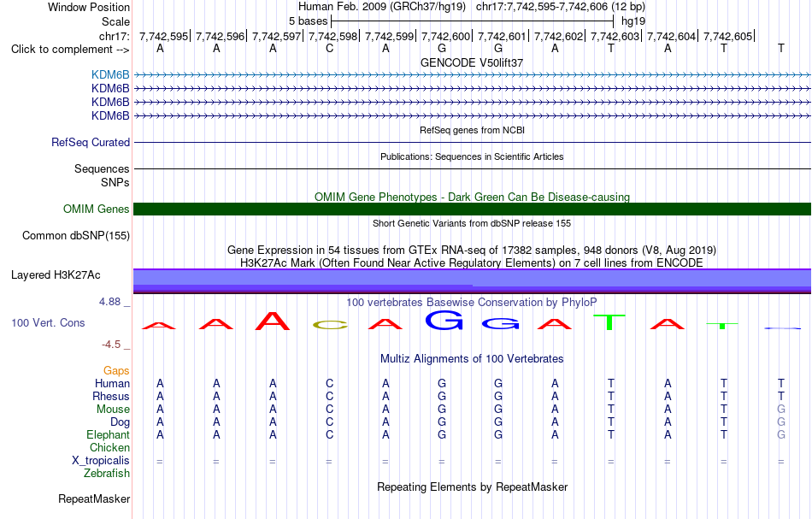Select the Chicken species row label
This screenshot has height=519, width=812.
tap(109, 447)
